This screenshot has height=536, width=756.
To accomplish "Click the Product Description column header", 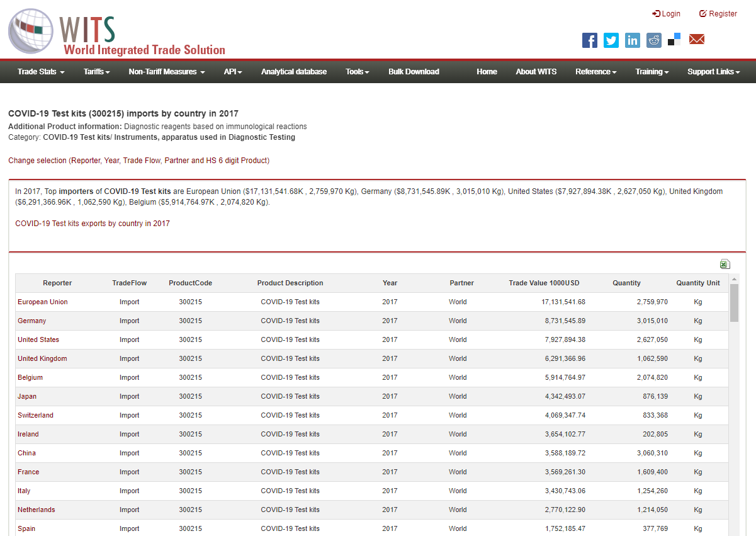I will 290,283.
